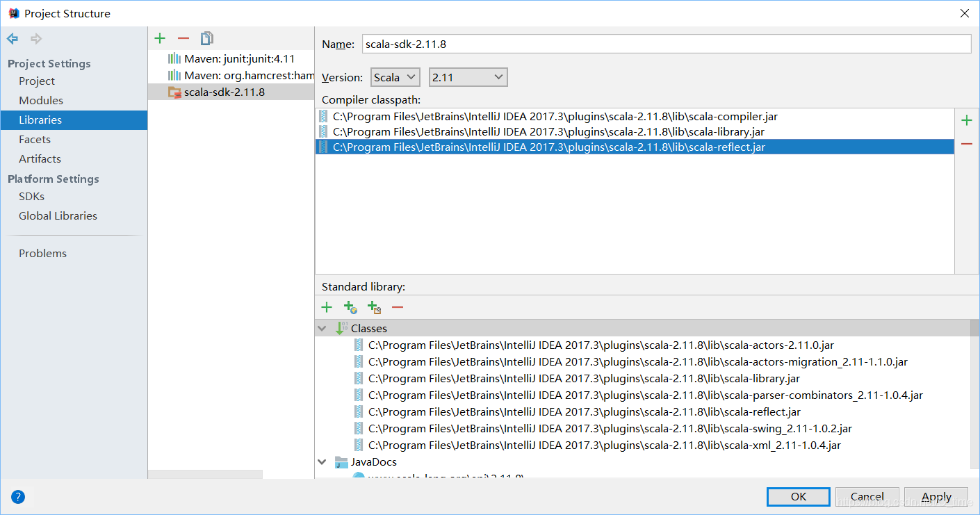Screen dimensions: 980x515
Task: Select Libraries in the sidebar
Action: coord(74,120)
